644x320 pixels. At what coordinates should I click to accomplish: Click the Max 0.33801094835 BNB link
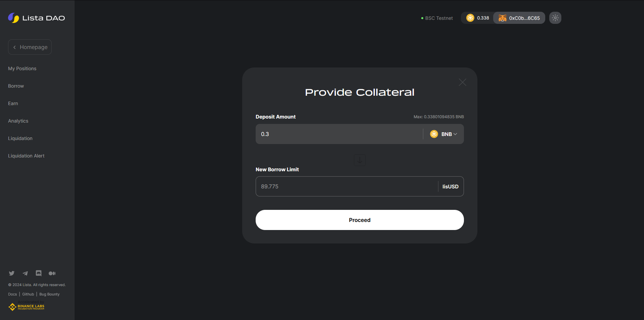438,117
